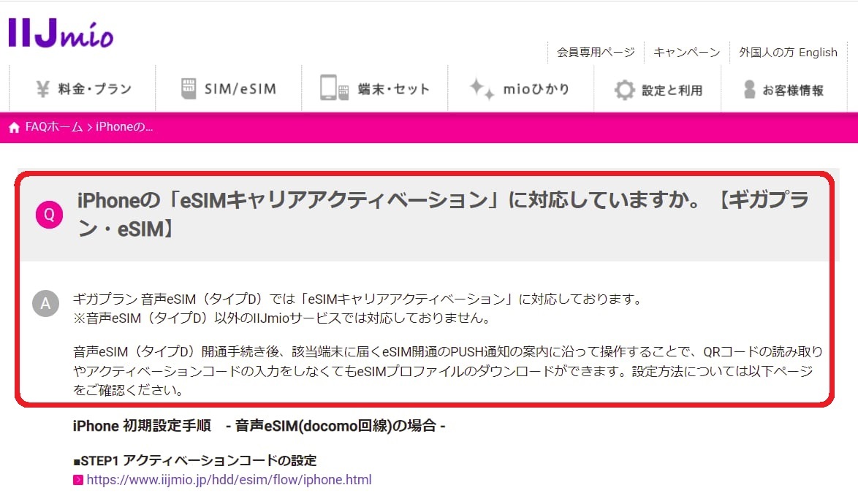Click the heading iPhone 初期設定手順 音声eSIM
Image resolution: width=858 pixels, height=504 pixels.
pos(259,425)
